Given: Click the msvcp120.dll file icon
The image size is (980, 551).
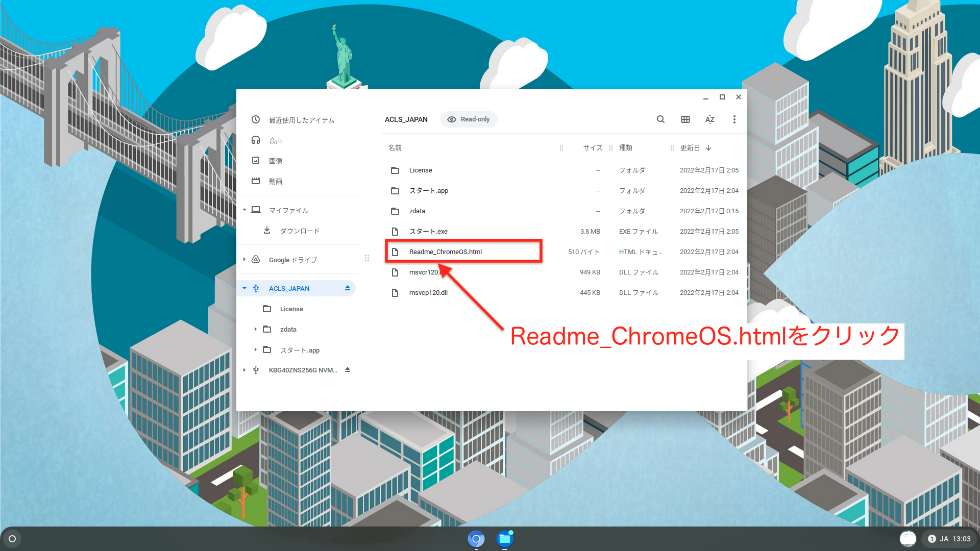Looking at the screenshot, I should coord(395,292).
